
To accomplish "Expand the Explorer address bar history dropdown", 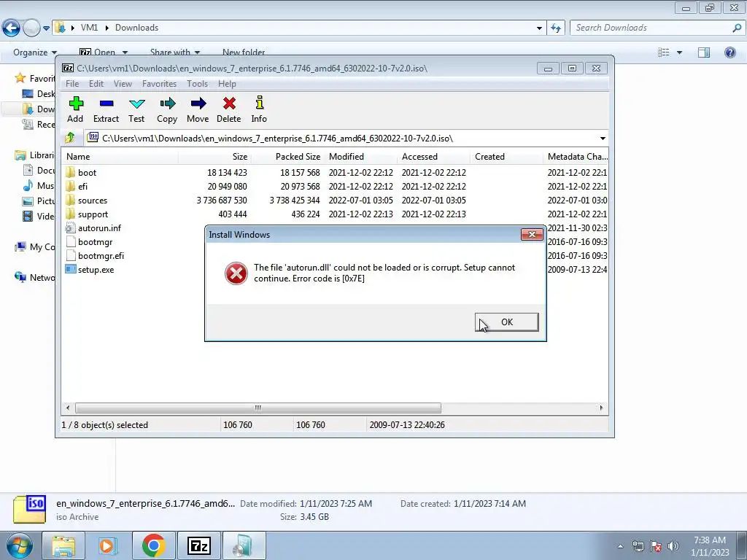I will coord(539,28).
